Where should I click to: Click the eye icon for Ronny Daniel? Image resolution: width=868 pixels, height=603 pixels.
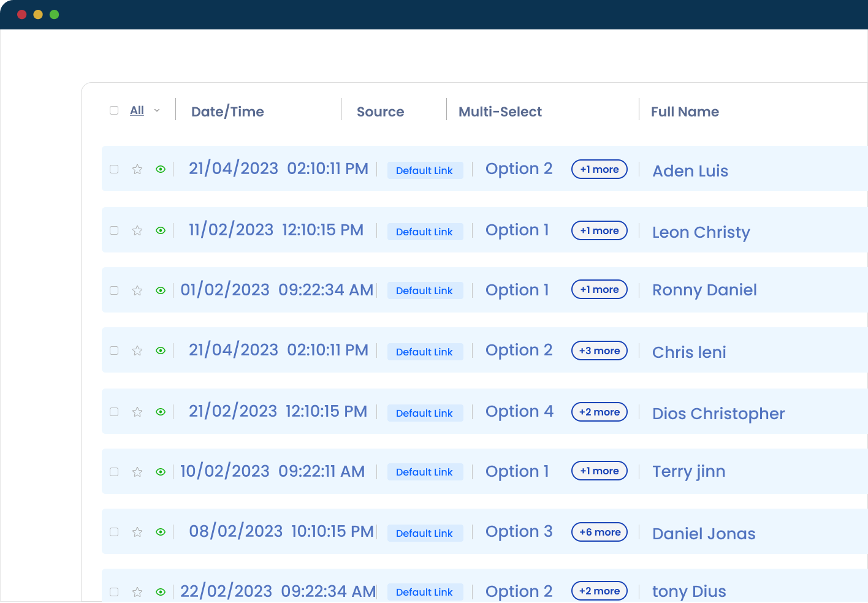point(161,290)
